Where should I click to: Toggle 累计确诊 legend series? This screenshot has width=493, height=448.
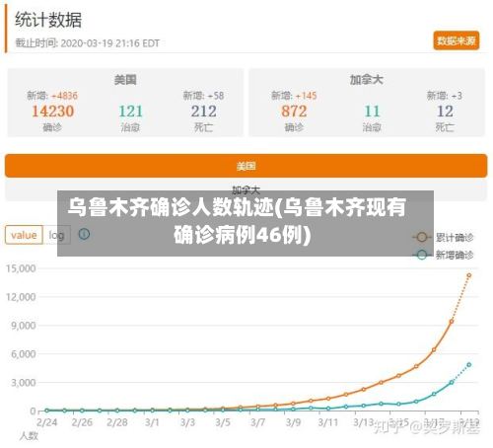click(444, 237)
